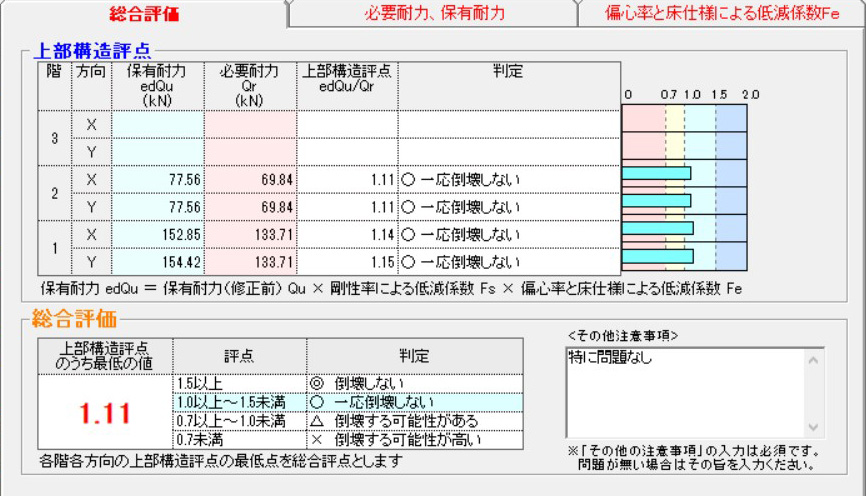Screen dimensions: 866x496
Task: Select the 1.15 上部構造評点 cell
Action: pyautogui.click(x=347, y=263)
